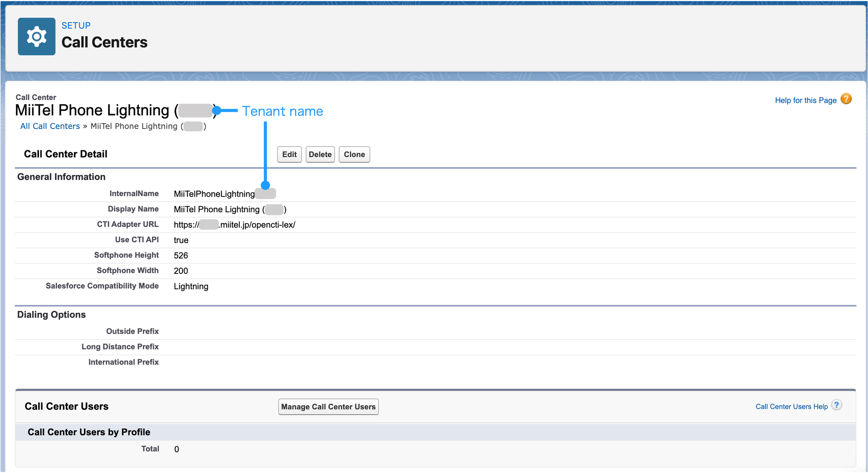This screenshot has height=473, width=868.
Task: Open Manage Call Center Users
Action: click(x=328, y=407)
